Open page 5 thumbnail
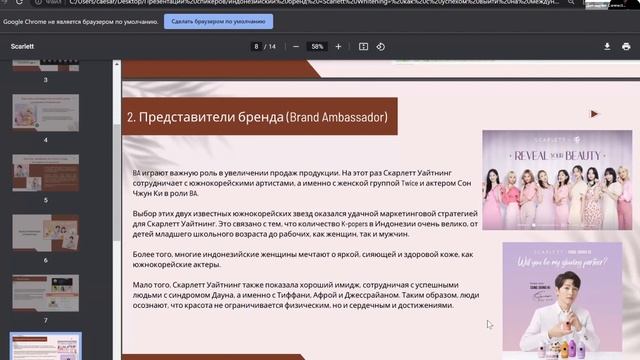640x360 pixels. point(46,173)
